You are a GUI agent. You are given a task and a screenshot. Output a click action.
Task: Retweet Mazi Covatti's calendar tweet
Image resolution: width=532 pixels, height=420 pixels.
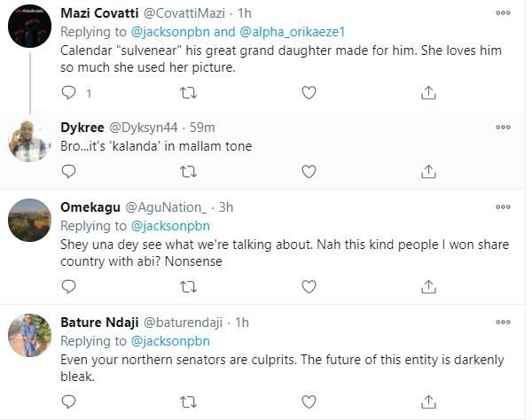(188, 92)
